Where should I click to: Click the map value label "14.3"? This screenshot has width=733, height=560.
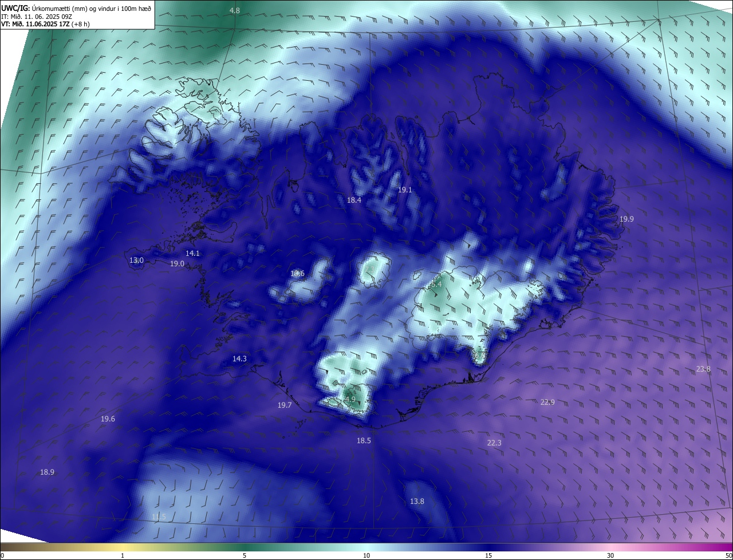click(x=239, y=359)
